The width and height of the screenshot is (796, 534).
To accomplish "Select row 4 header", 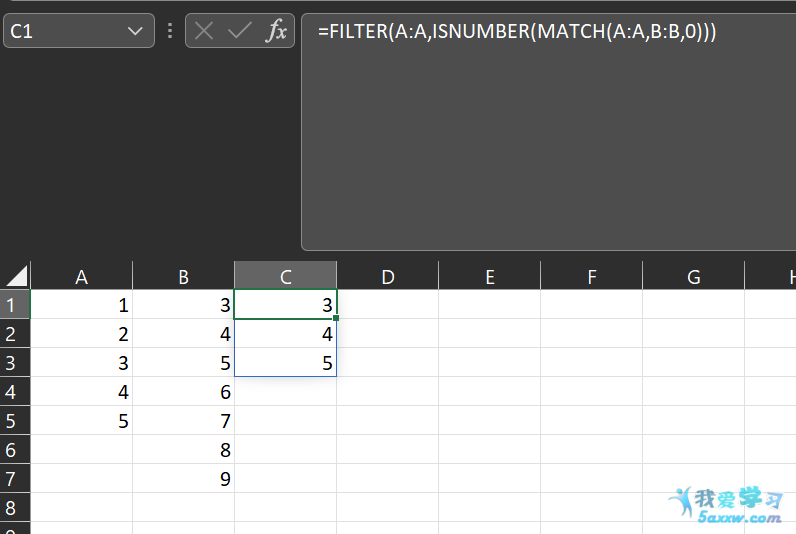I will [15, 391].
